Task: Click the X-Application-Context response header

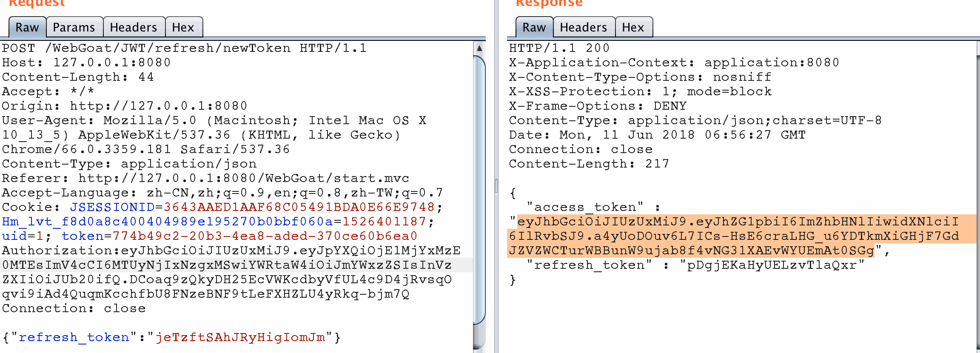Action: pyautogui.click(x=674, y=63)
